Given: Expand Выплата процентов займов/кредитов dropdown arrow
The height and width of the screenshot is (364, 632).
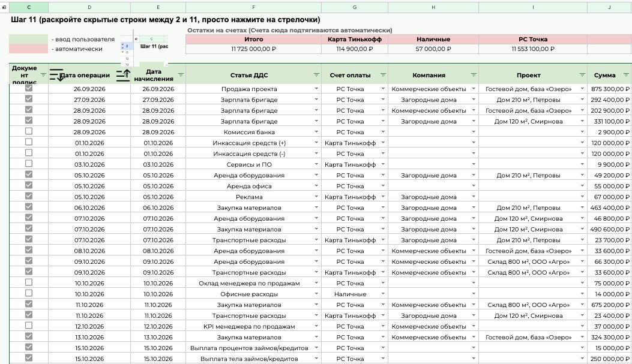Looking at the screenshot, I should coord(316,348).
